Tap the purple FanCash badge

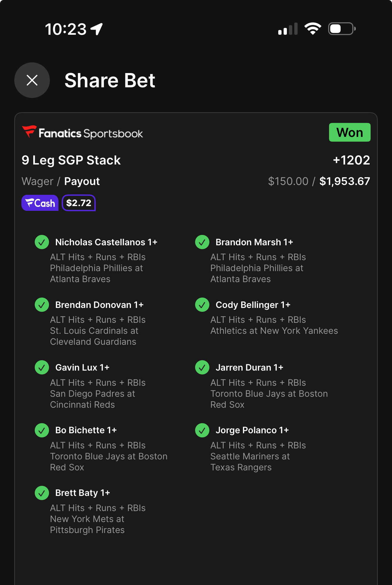[x=40, y=203]
